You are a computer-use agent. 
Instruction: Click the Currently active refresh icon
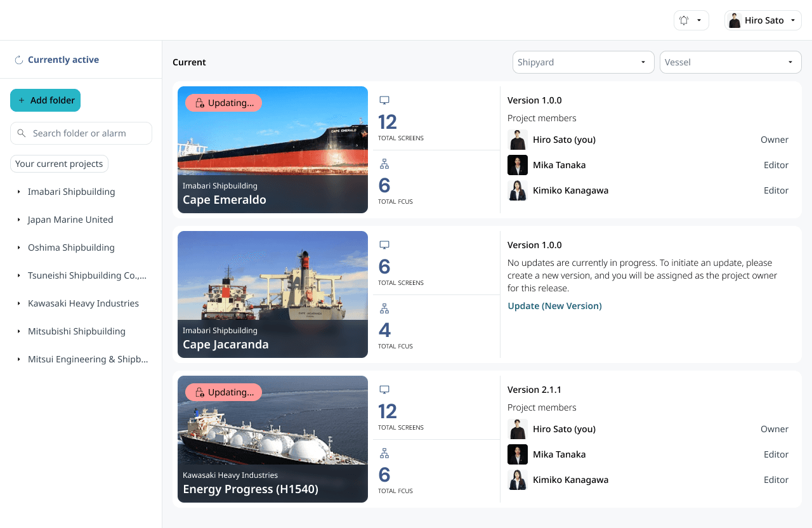click(x=19, y=60)
